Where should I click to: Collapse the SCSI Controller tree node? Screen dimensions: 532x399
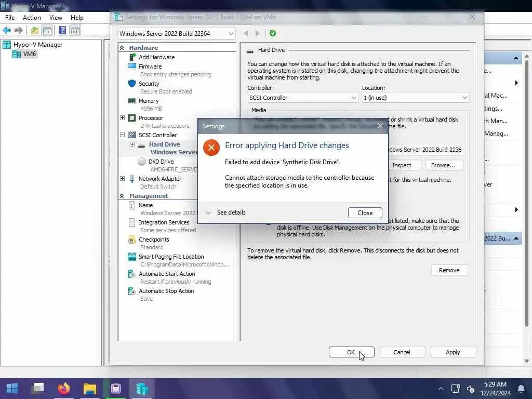[123, 135]
